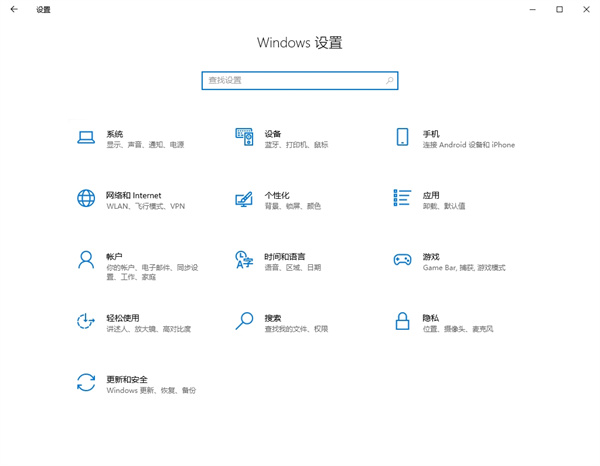Click the 设备 keyboard and speaker icon
The height and width of the screenshot is (466, 600).
pyautogui.click(x=244, y=138)
